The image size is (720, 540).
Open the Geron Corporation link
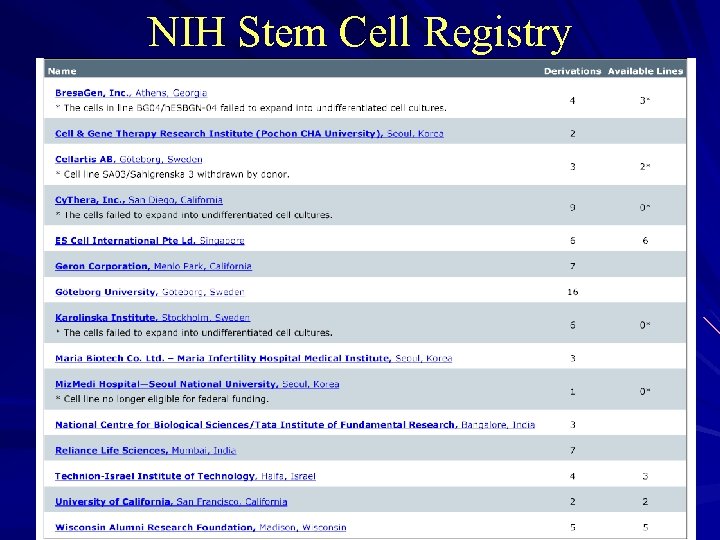tap(153, 266)
